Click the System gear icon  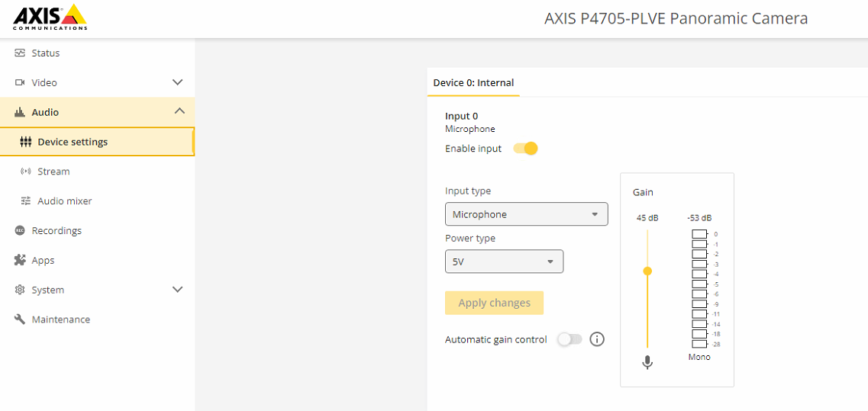pyautogui.click(x=20, y=290)
